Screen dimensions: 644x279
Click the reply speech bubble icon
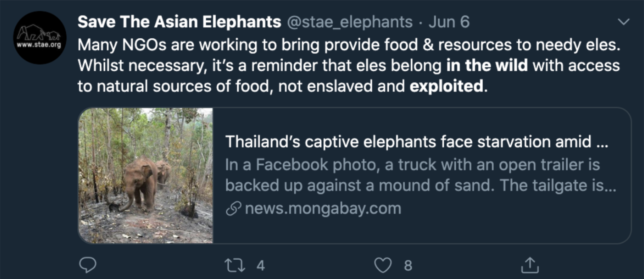[88, 265]
